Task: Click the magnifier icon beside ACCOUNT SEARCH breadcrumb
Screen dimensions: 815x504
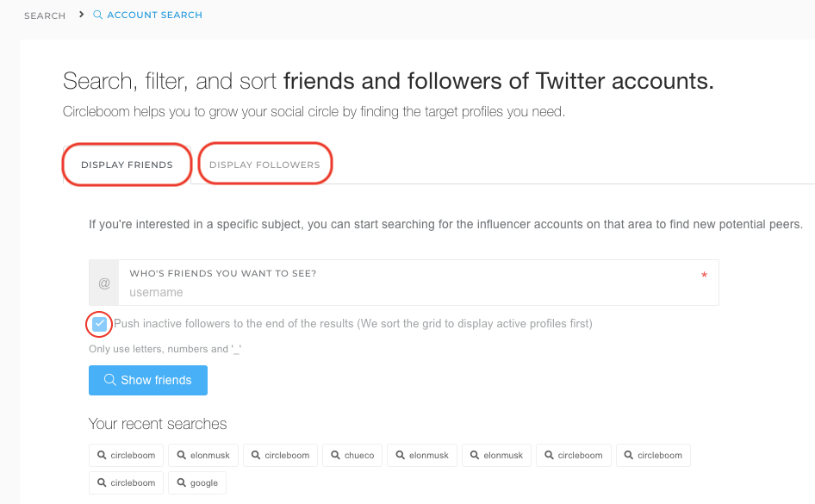Action: point(97,15)
